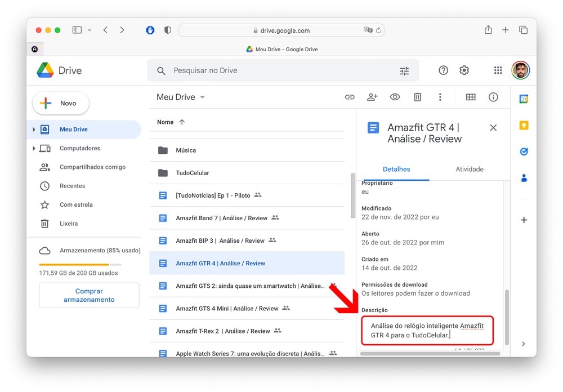This screenshot has height=392, width=563.
Task: Preview file with the eye icon
Action: click(395, 97)
